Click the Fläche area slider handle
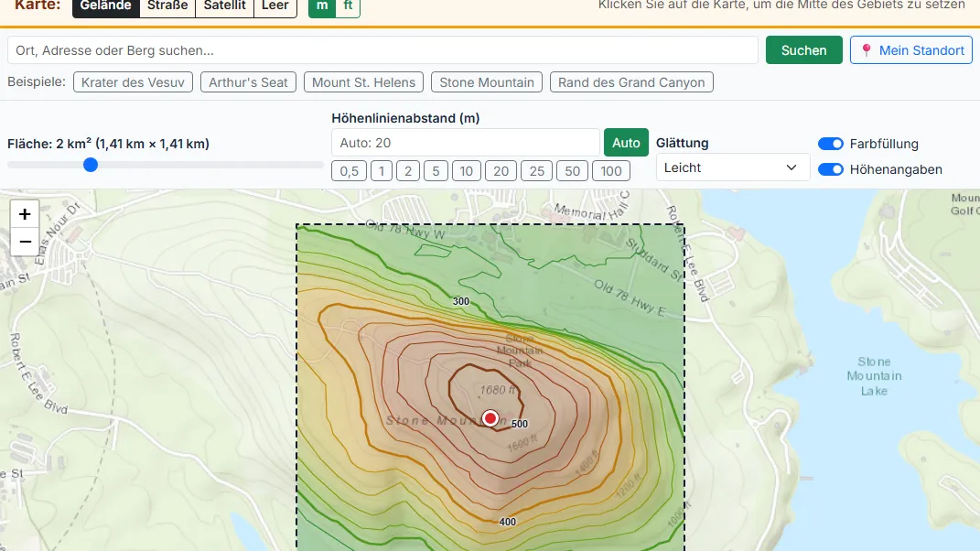Viewport: 980px width, 551px height. click(x=91, y=165)
